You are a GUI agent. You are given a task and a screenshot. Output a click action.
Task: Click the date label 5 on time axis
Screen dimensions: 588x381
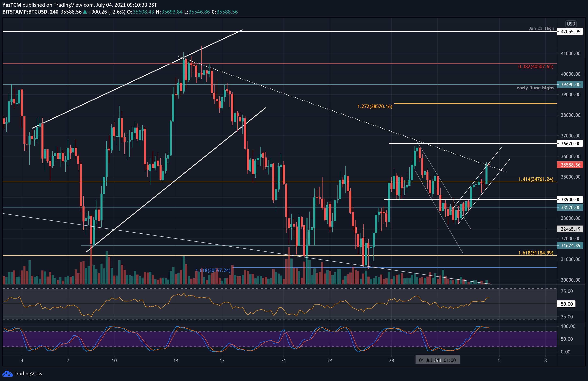point(499,361)
